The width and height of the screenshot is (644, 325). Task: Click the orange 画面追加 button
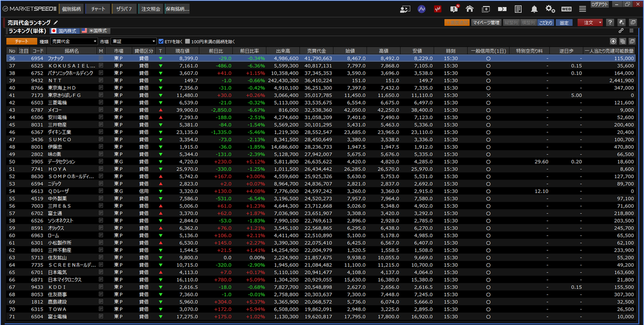click(x=456, y=23)
